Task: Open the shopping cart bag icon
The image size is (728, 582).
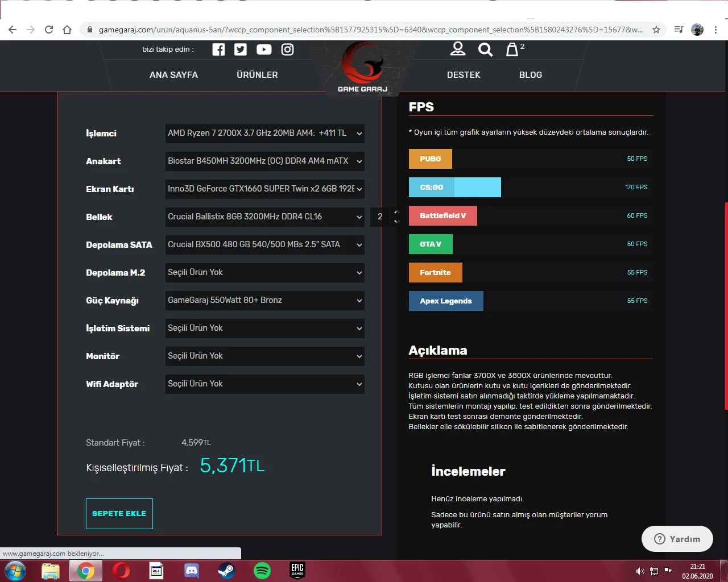Action: coord(512,49)
